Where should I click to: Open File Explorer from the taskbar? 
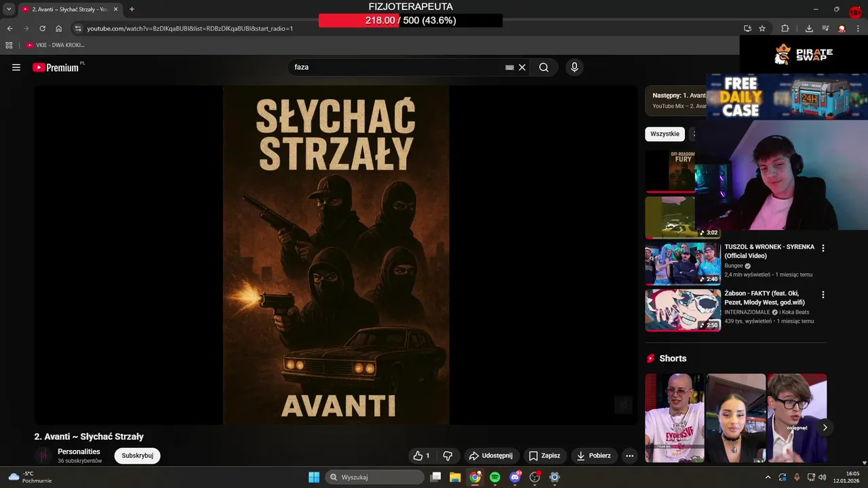tap(455, 477)
